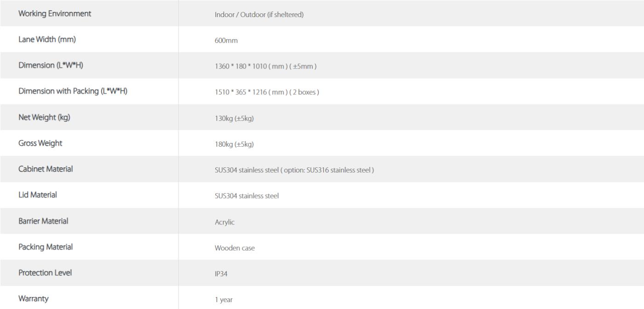The width and height of the screenshot is (644, 309).
Task: Click the Dimension (L*W*H) label
Action: pyautogui.click(x=51, y=65)
